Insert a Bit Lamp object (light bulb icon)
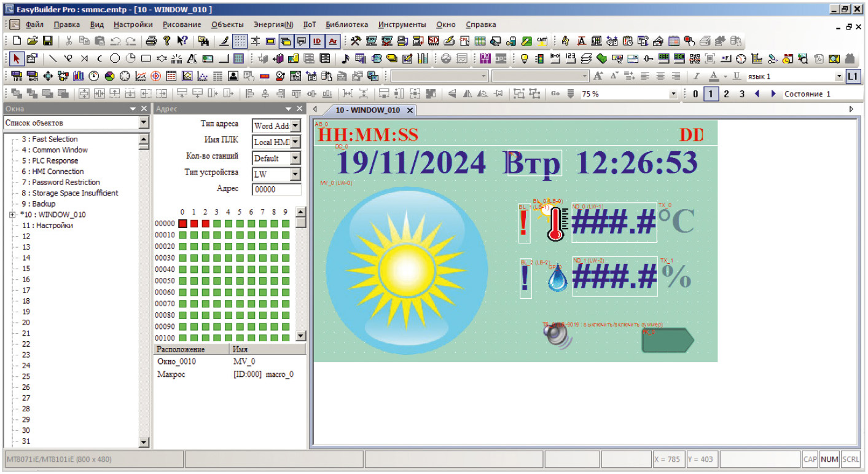This screenshot has height=474, width=868. [x=524, y=59]
